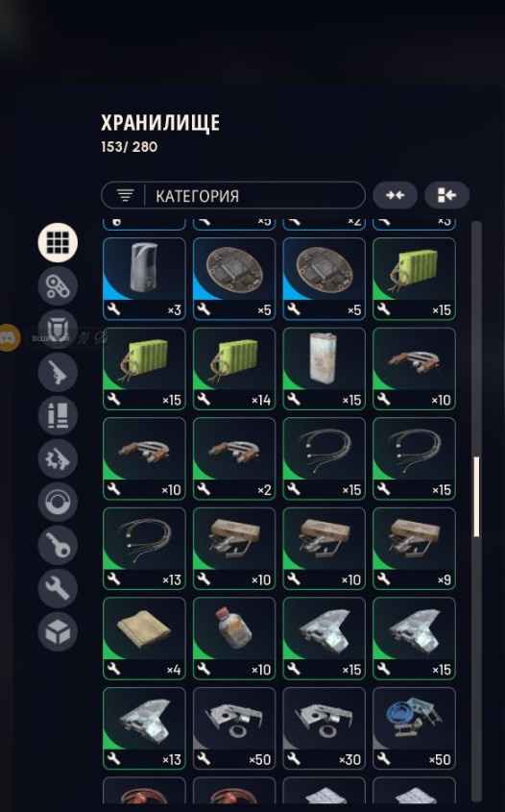Select the metal canister item ×15
The height and width of the screenshot is (812, 505).
coord(324,369)
